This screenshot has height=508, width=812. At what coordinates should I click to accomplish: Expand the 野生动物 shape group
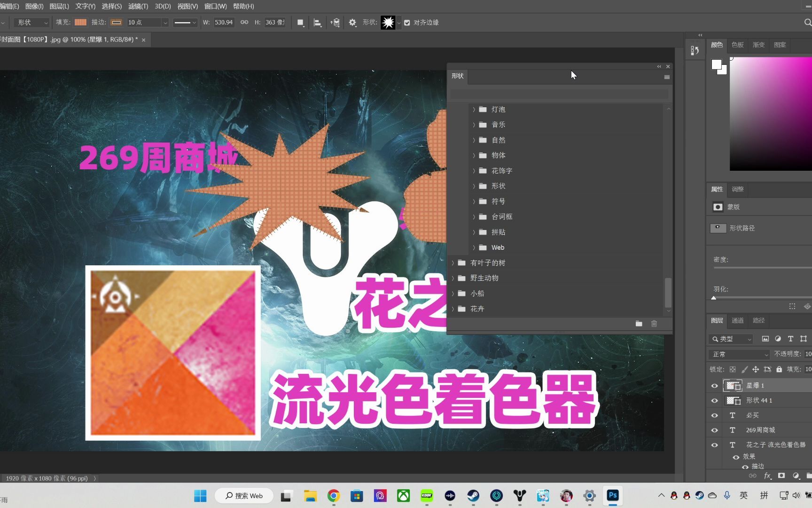[453, 278]
